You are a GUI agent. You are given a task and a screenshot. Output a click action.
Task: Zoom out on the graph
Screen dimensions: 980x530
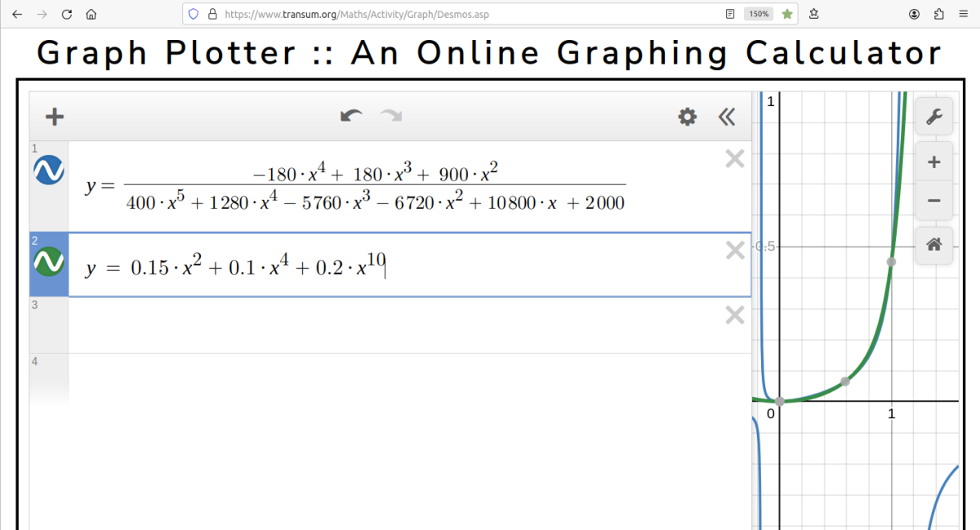pyautogui.click(x=934, y=201)
